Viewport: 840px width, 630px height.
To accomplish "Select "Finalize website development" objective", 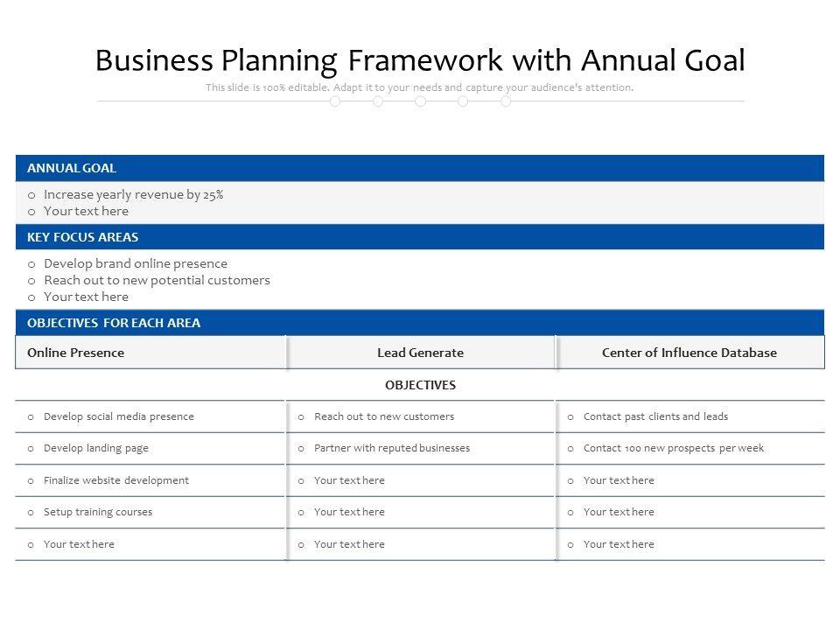I will coord(116,480).
